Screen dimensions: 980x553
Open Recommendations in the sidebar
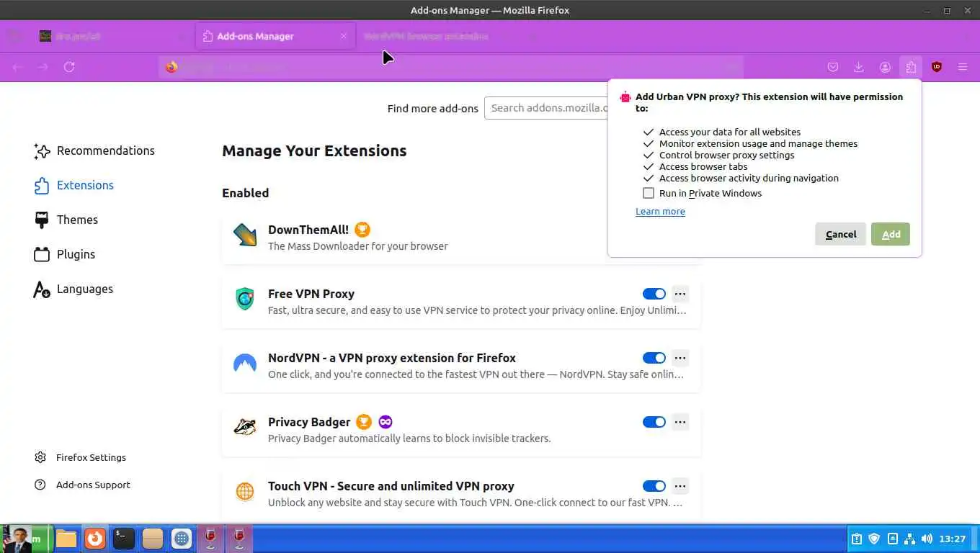click(x=94, y=150)
